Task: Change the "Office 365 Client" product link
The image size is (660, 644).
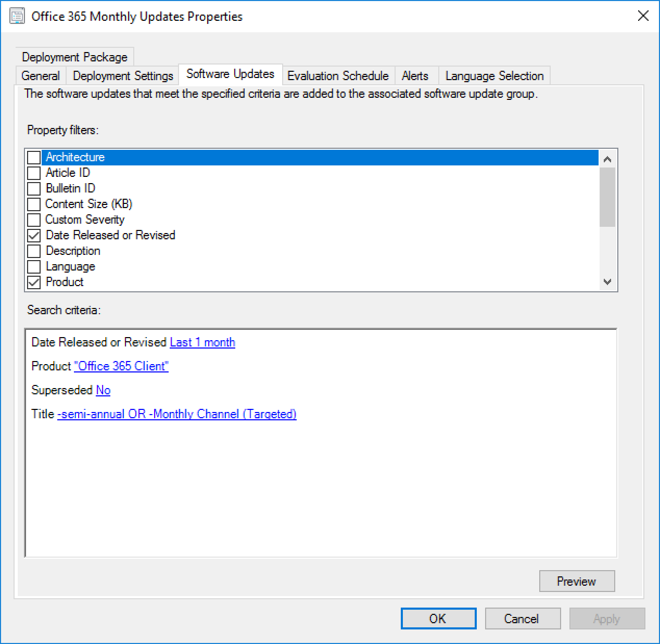Action: coord(121,366)
